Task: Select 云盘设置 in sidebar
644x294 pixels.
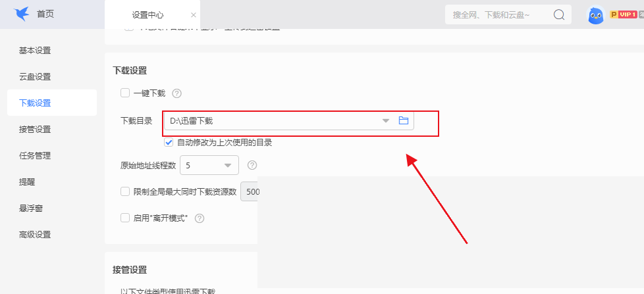Action: click(x=35, y=77)
